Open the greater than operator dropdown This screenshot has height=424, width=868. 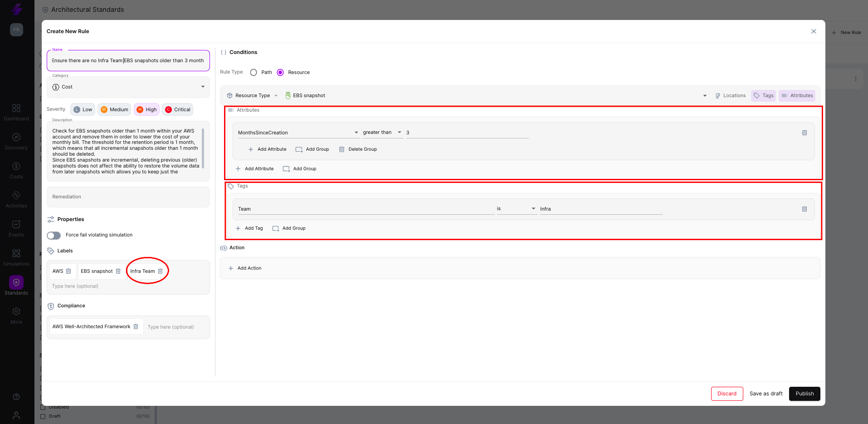pyautogui.click(x=400, y=132)
